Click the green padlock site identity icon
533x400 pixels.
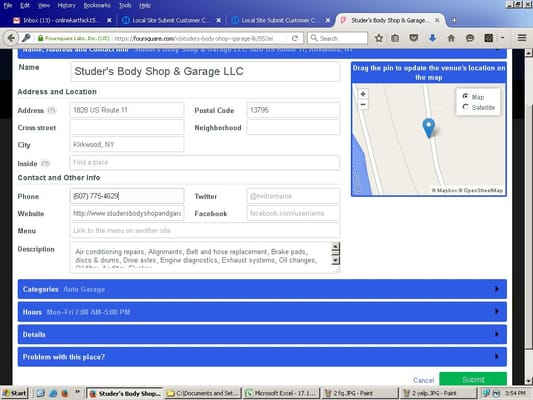tap(40, 38)
